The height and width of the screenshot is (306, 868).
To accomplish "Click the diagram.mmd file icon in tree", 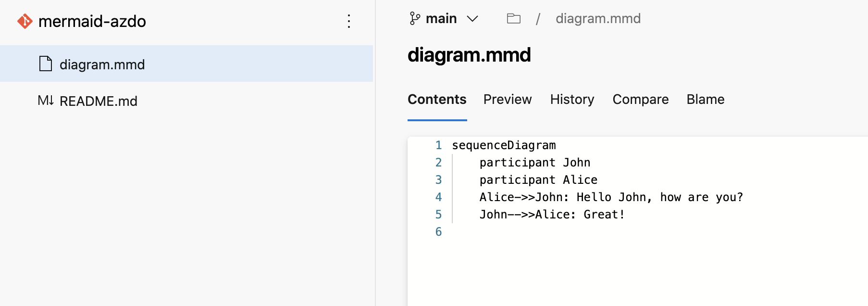I will 46,64.
